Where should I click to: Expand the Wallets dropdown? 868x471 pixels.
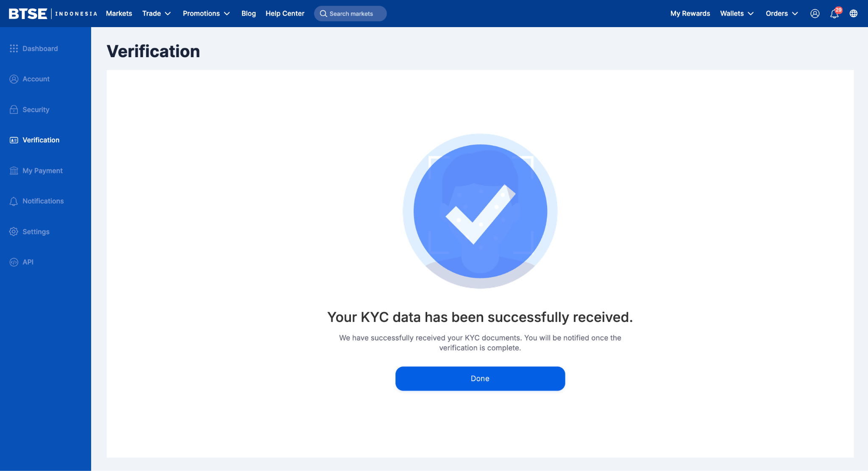(737, 14)
